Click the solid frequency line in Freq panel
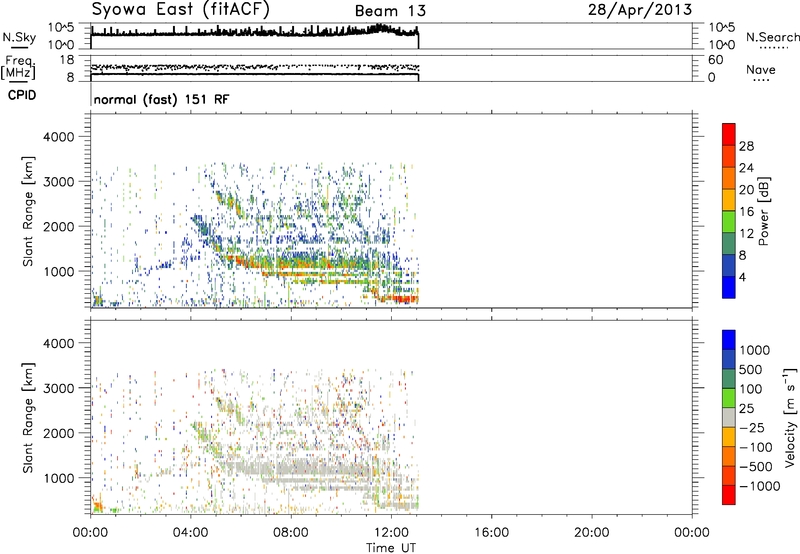 click(254, 74)
